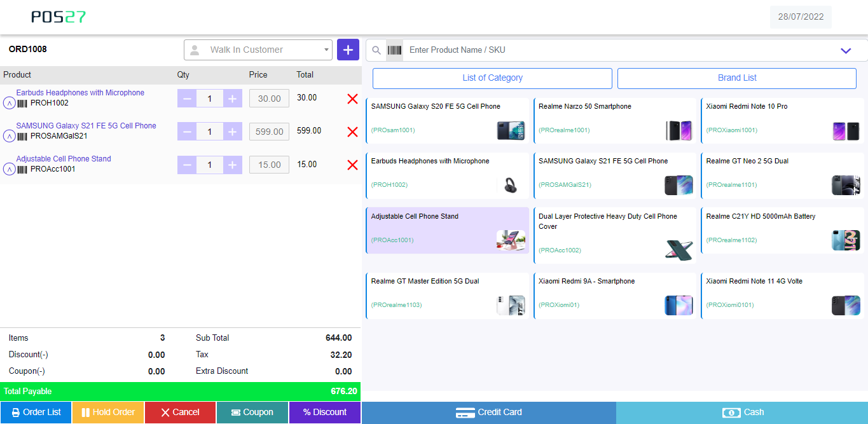This screenshot has height=424, width=868.
Task: Click Enter Product Name / SKU field
Action: tap(617, 50)
